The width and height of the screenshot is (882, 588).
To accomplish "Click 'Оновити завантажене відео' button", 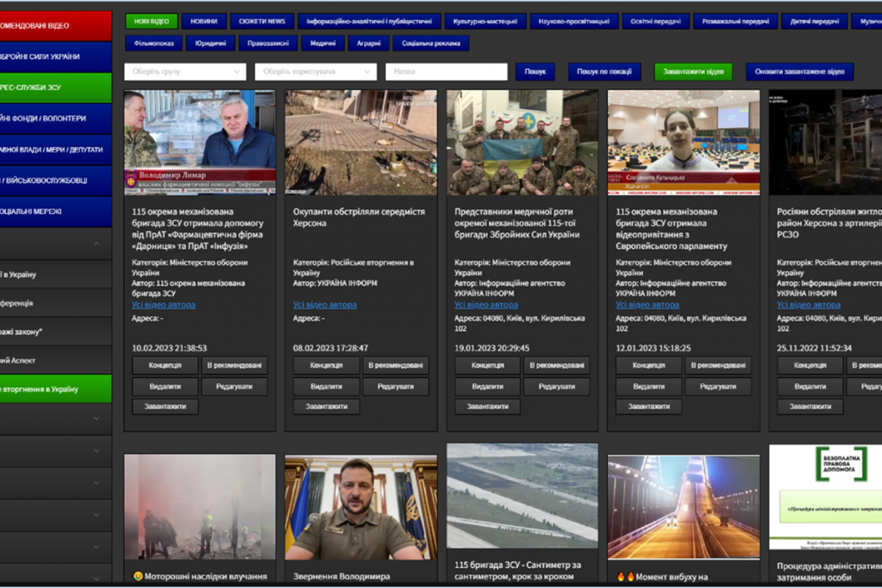I will [800, 72].
